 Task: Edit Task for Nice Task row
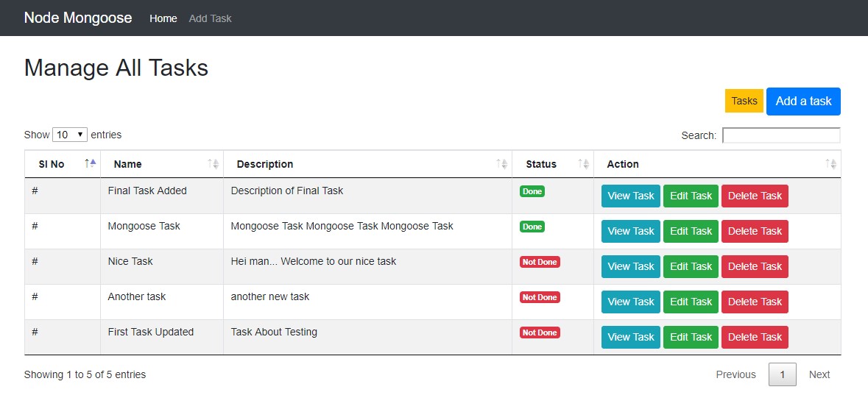coord(691,266)
